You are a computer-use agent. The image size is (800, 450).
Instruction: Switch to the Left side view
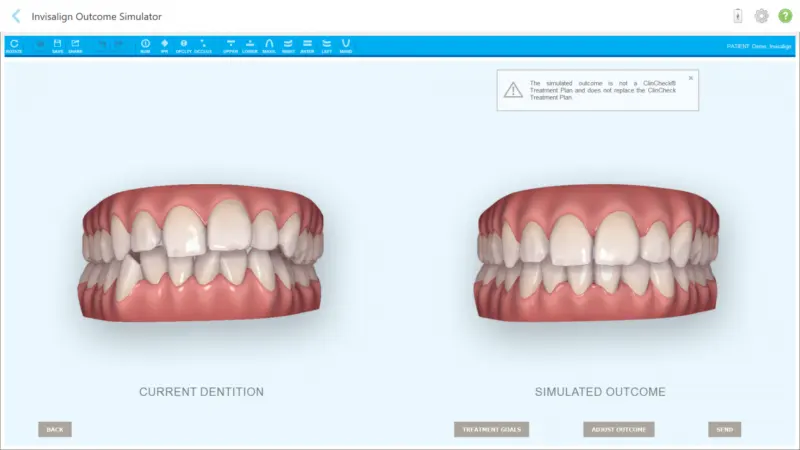tap(326, 45)
